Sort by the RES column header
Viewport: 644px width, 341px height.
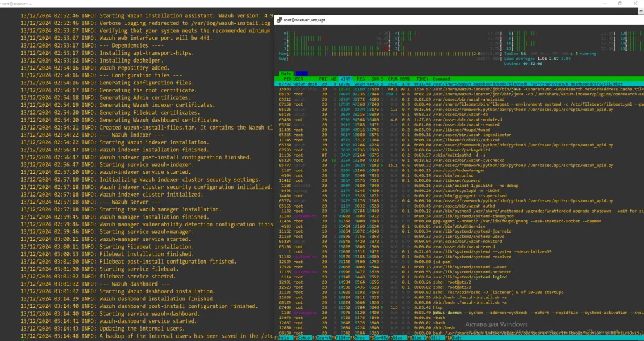tap(361, 79)
